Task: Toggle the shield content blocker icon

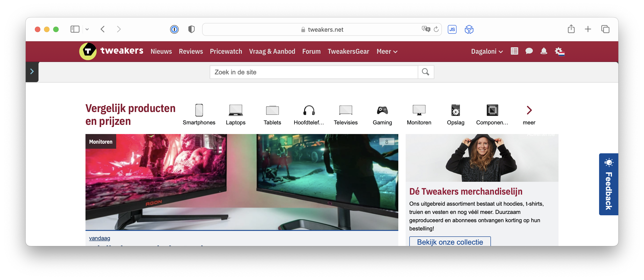Action: click(191, 29)
